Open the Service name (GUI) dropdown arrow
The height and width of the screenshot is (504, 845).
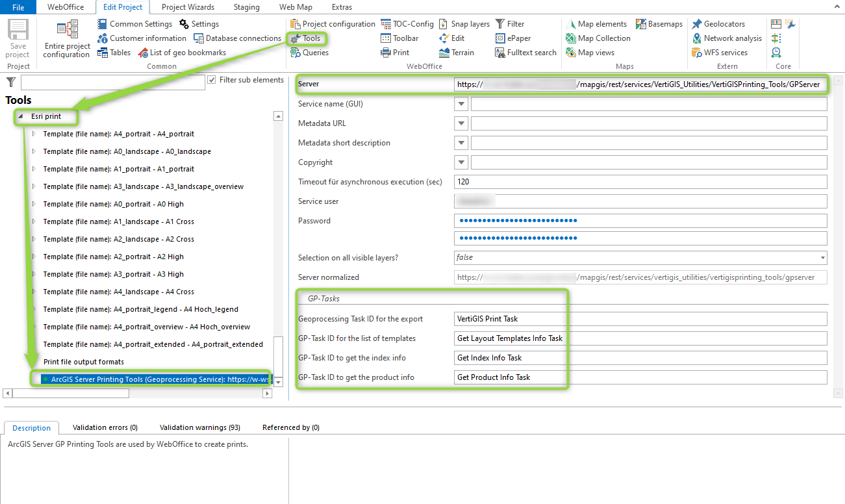461,104
